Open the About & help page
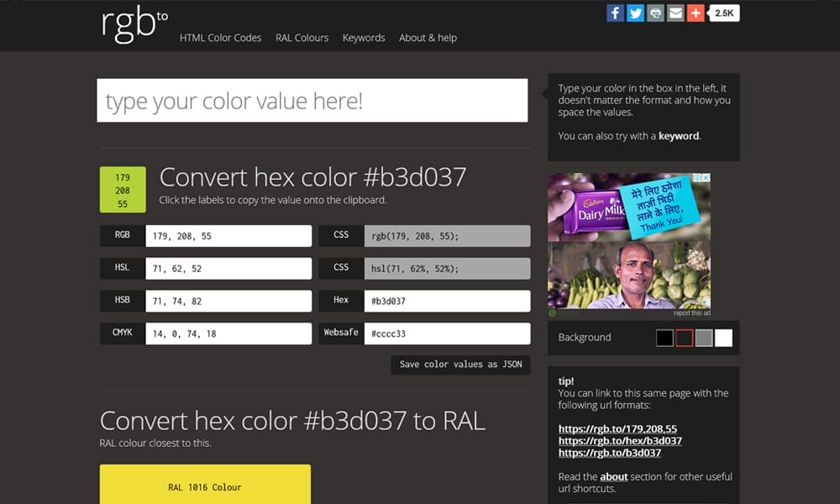Image resolution: width=840 pixels, height=504 pixels. pos(428,38)
